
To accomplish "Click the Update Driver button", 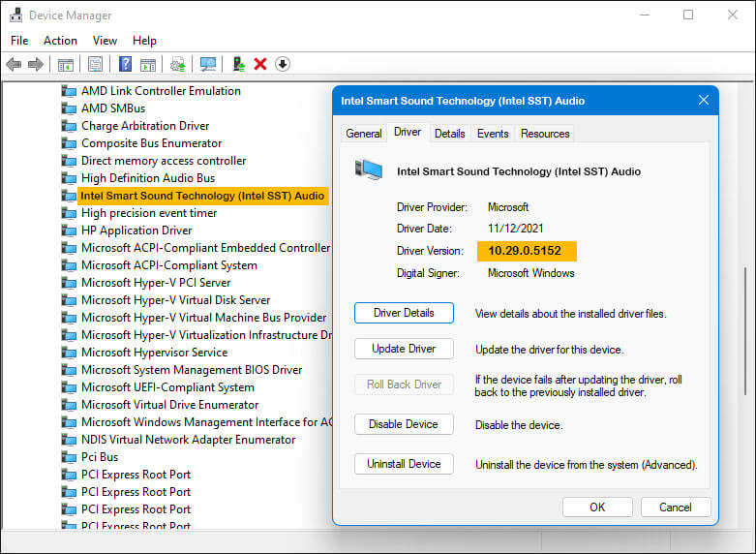I will 404,349.
